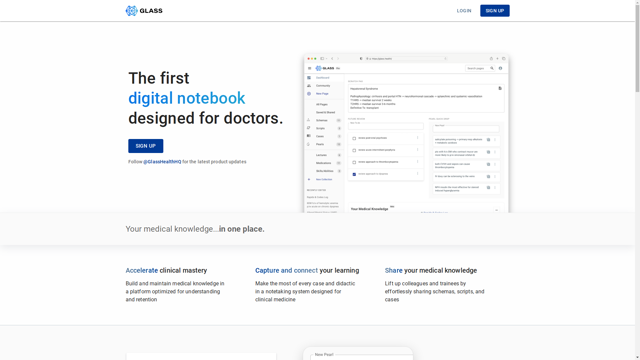Open the Medications collection

coord(323,163)
